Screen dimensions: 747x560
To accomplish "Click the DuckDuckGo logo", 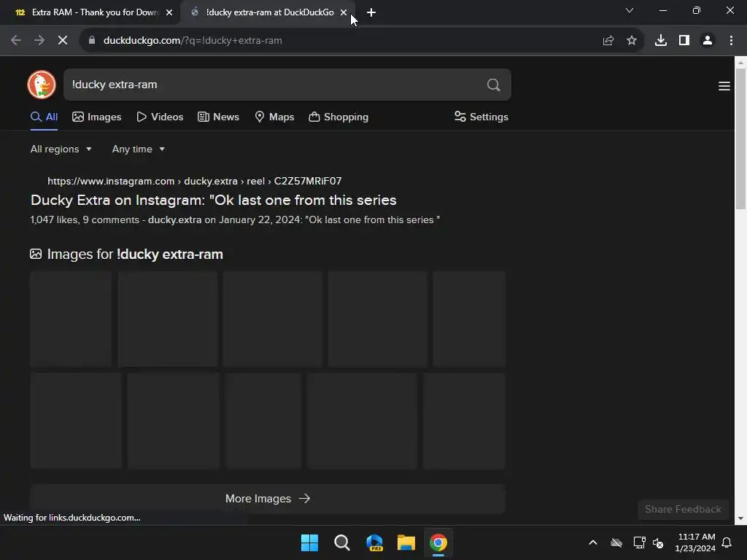I will pyautogui.click(x=42, y=85).
